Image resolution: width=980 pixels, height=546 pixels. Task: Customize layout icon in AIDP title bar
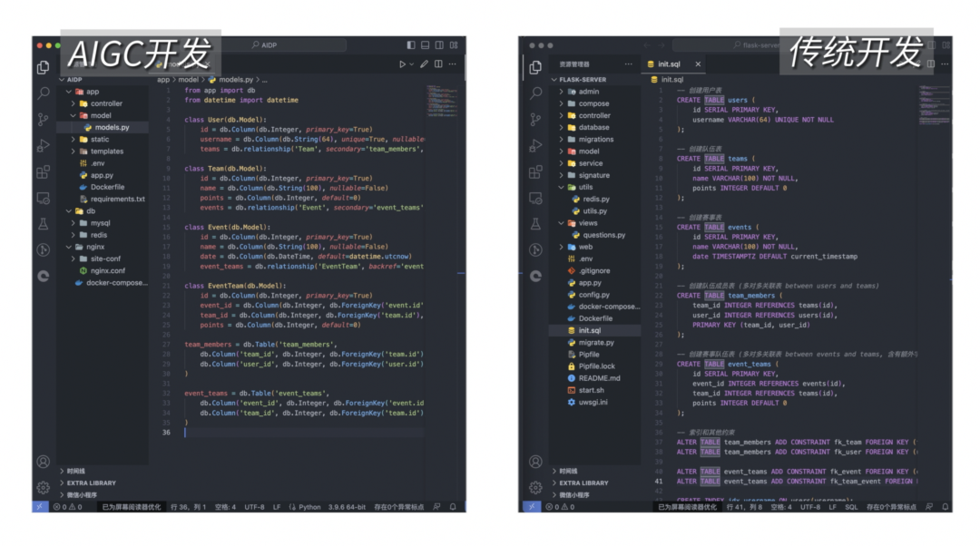pyautogui.click(x=454, y=45)
